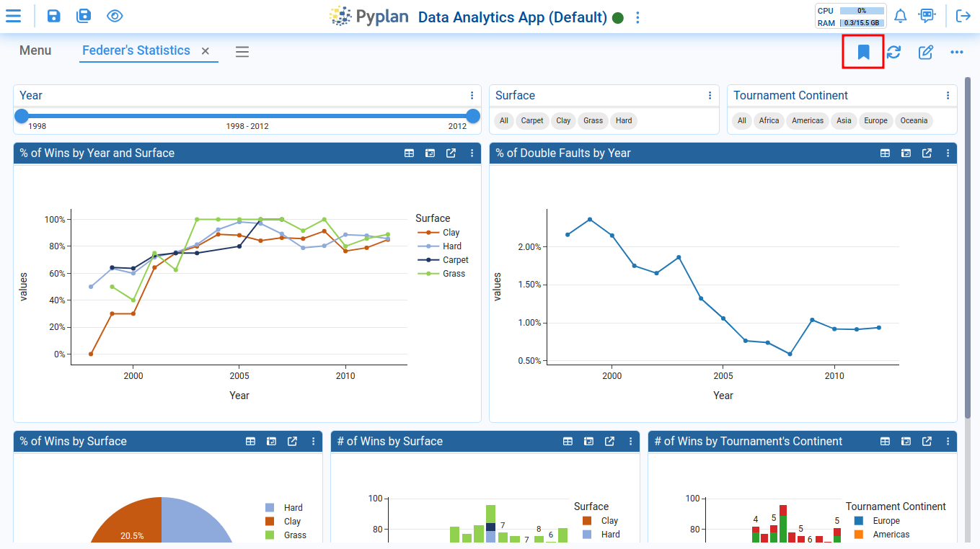Switch to the Menu tab
980x549 pixels.
click(35, 50)
